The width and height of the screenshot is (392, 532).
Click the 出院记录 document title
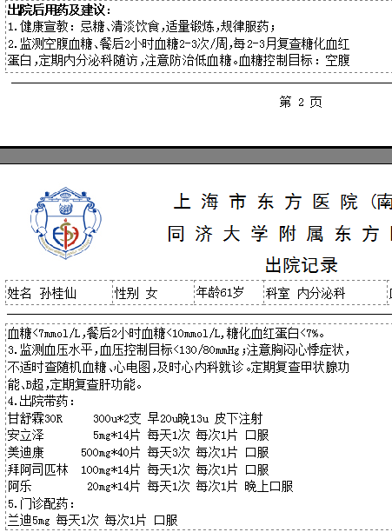(302, 265)
